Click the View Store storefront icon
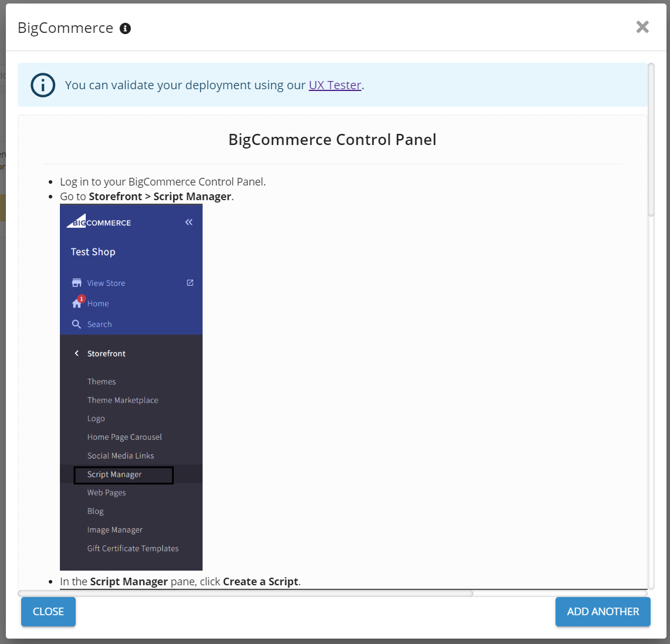This screenshot has height=644, width=670. (76, 283)
